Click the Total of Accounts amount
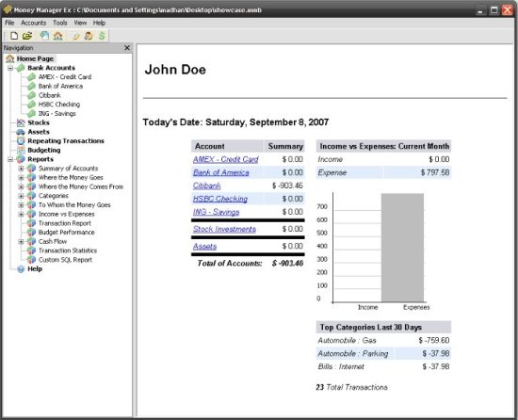Image resolution: width=518 pixels, height=420 pixels. pos(288,264)
